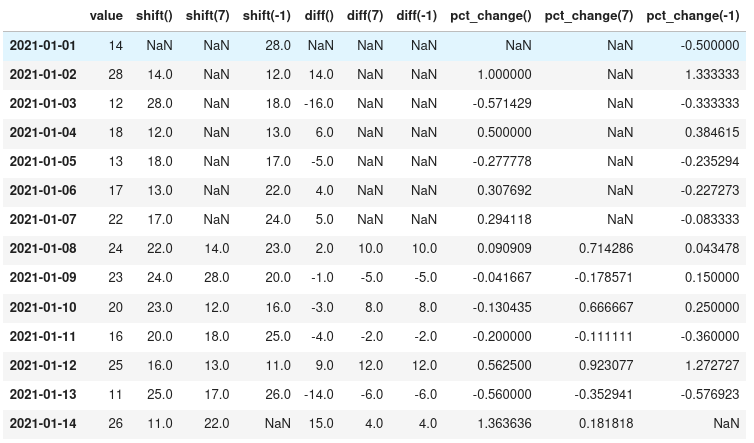754x443 pixels.
Task: Click the 1.363636 pct_change cell
Action: (506, 423)
